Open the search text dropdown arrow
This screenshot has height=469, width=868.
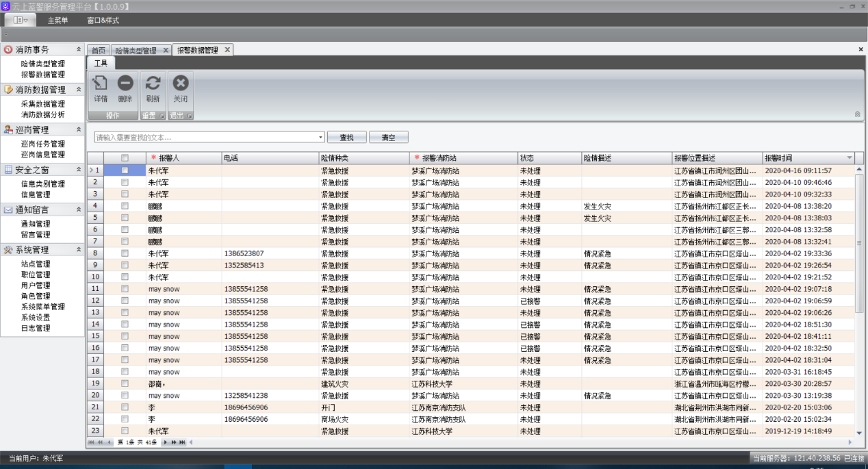[320, 138]
